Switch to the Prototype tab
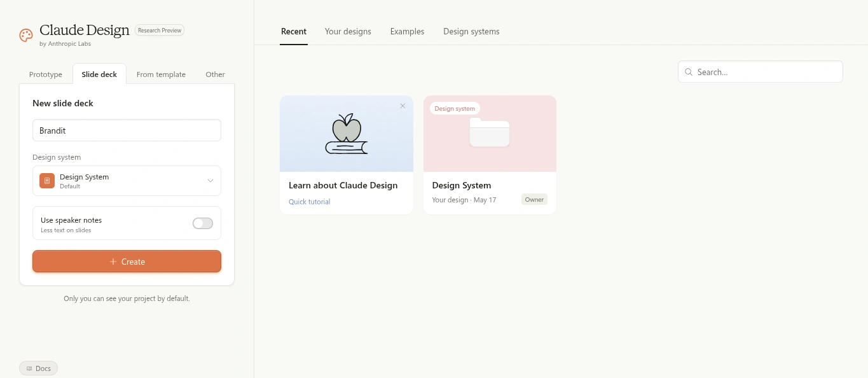This screenshot has height=378, width=868. tap(46, 74)
